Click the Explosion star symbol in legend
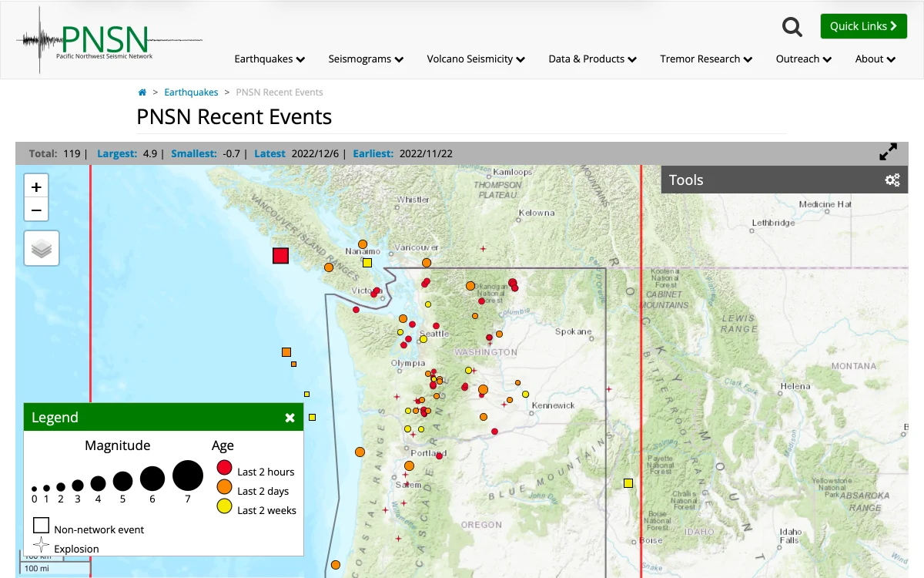The image size is (924, 578). pyautogui.click(x=42, y=544)
